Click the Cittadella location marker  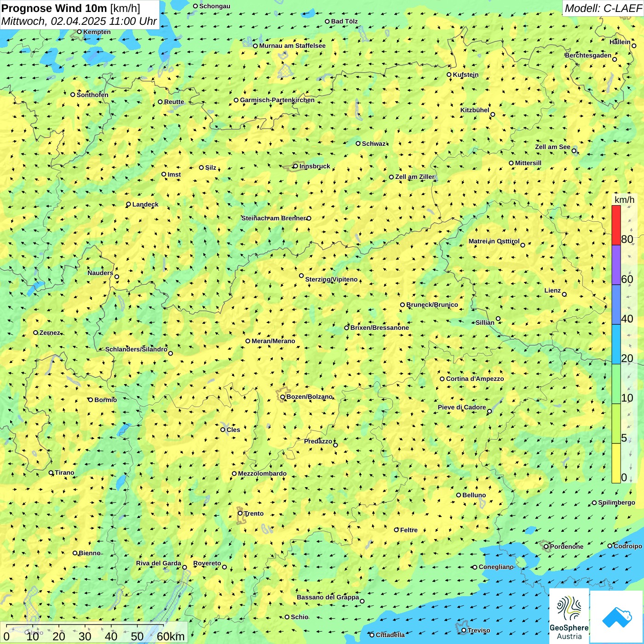click(x=372, y=635)
